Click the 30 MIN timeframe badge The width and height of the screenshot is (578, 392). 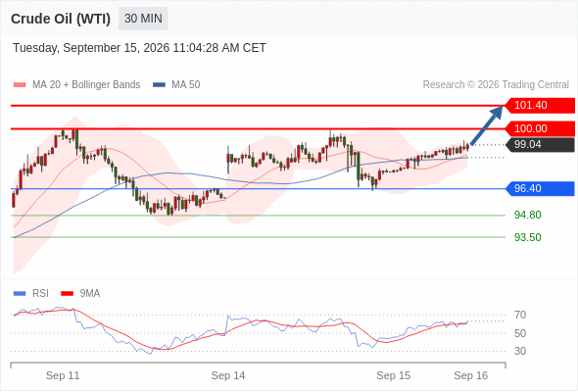pos(143,19)
